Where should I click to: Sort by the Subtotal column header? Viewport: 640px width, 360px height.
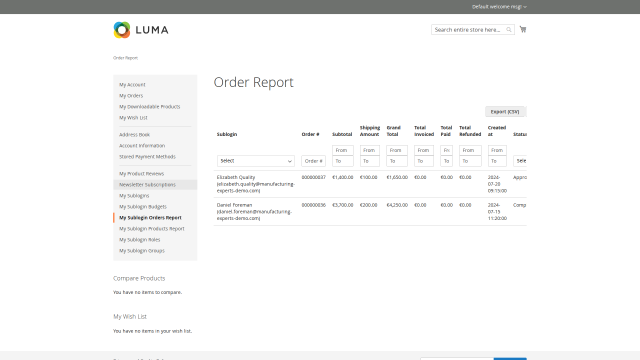[342, 134]
